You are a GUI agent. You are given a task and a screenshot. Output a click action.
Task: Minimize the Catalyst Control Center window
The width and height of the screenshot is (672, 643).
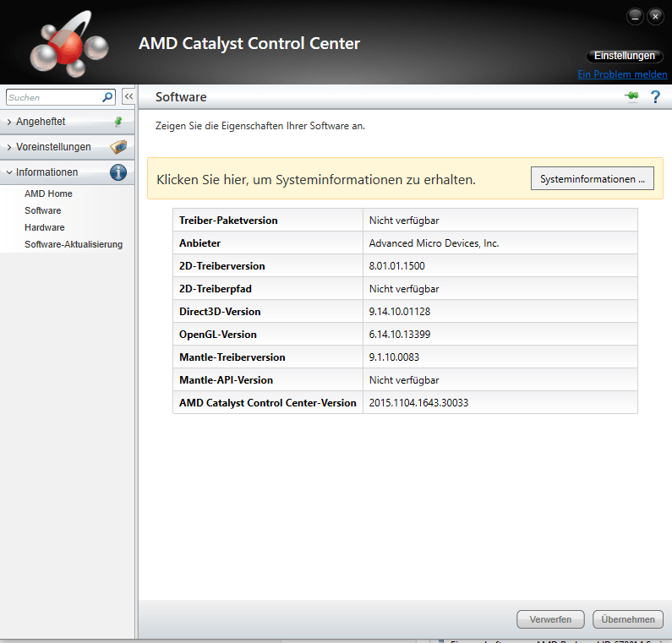pos(635,17)
